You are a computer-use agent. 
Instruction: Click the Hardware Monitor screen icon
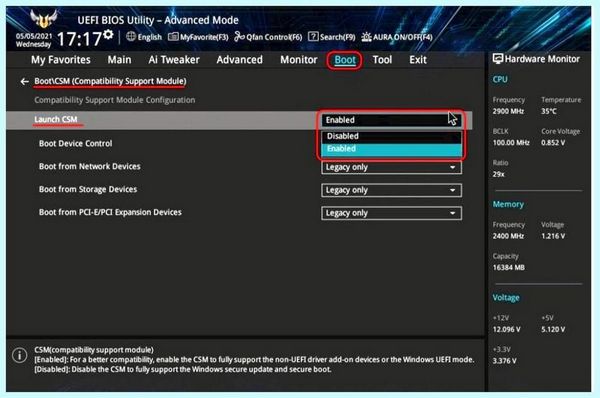coord(497,59)
